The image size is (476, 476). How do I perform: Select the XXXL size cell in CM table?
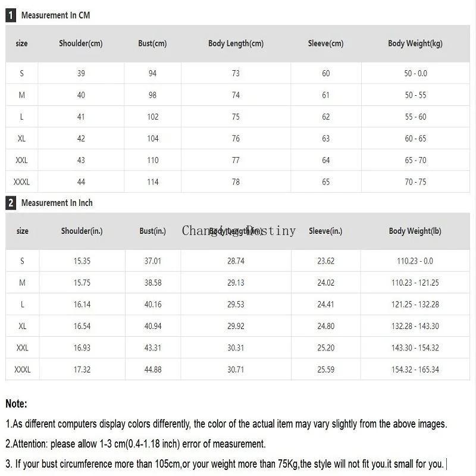21,182
